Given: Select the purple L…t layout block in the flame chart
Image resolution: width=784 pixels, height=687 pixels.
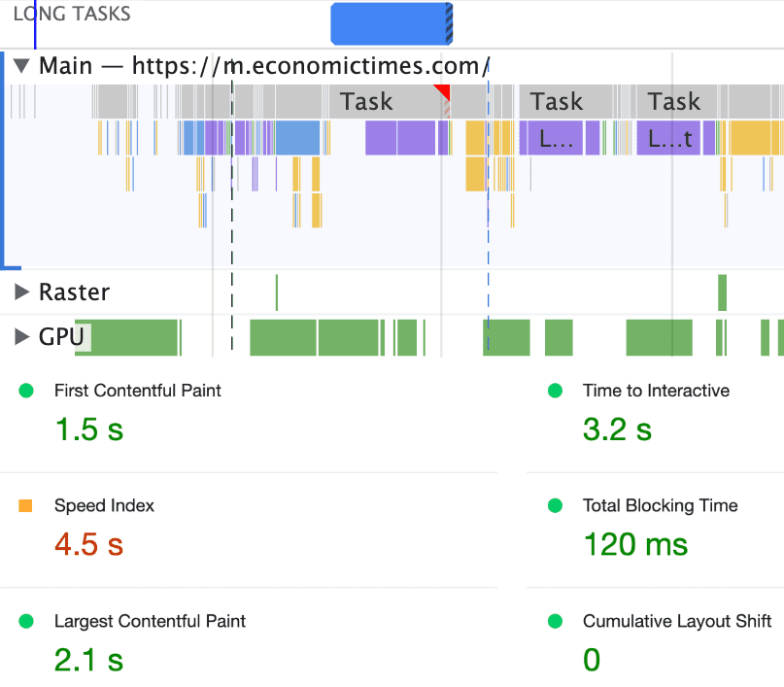Looking at the screenshot, I should pyautogui.click(x=668, y=138).
